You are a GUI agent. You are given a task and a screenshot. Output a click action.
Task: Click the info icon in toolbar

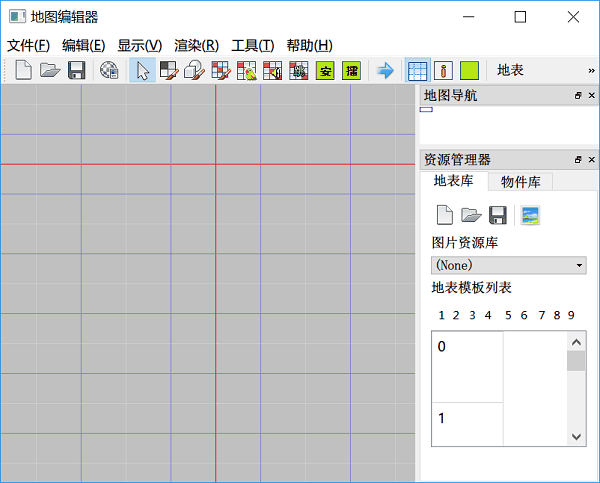[443, 70]
